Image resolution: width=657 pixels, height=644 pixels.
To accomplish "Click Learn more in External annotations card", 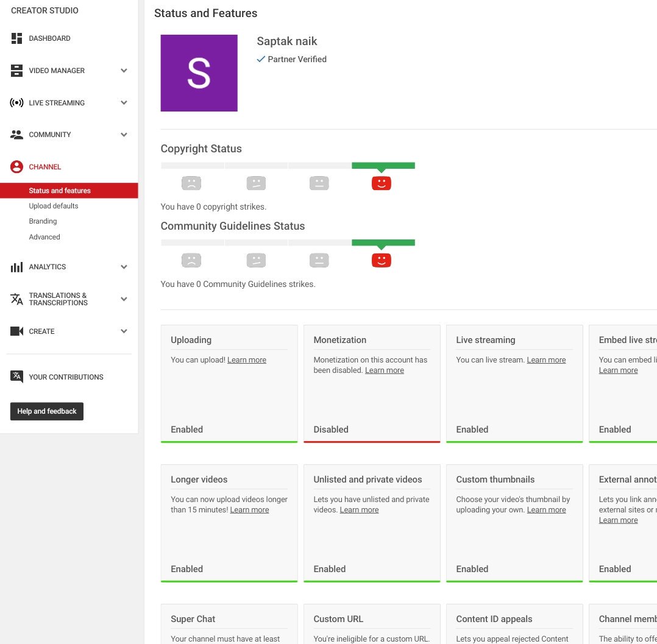I will pyautogui.click(x=618, y=520).
